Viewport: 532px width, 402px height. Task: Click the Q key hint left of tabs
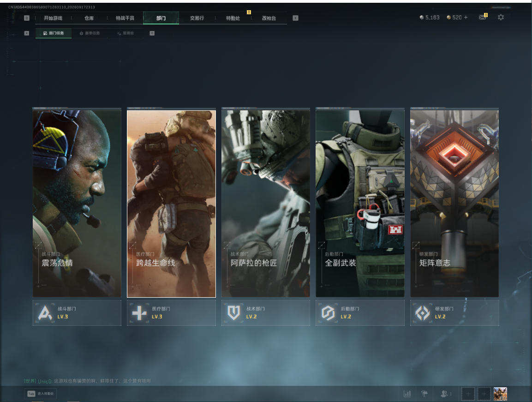[27, 18]
